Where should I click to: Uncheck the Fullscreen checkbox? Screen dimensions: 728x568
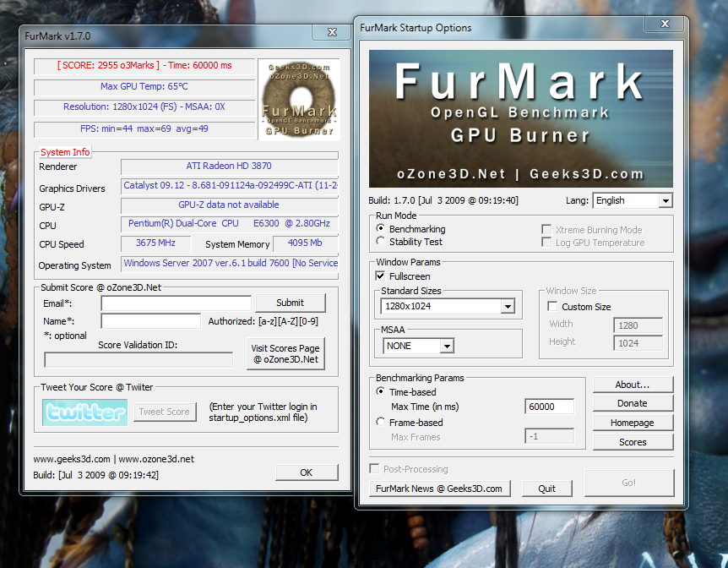pos(380,276)
